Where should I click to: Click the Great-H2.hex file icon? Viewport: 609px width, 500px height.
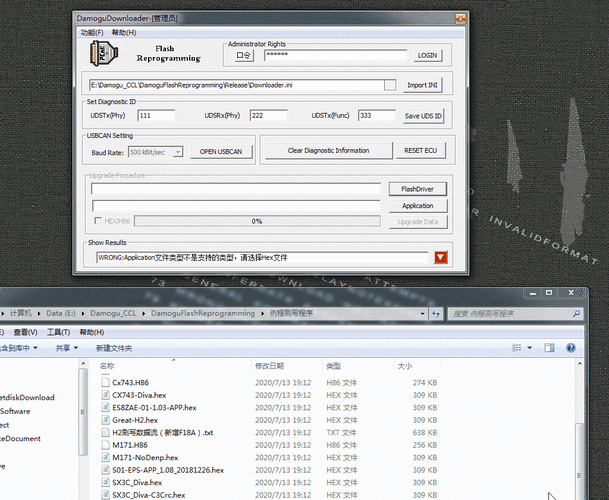tap(105, 420)
